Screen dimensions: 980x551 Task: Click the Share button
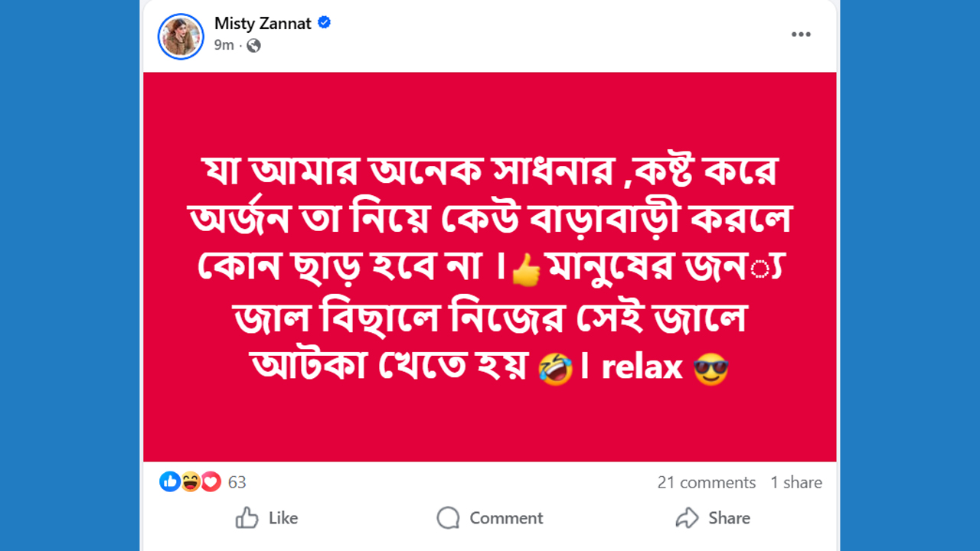(713, 518)
